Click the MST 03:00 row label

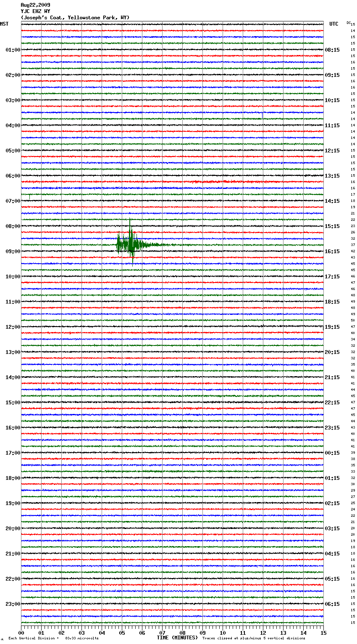coord(13,100)
